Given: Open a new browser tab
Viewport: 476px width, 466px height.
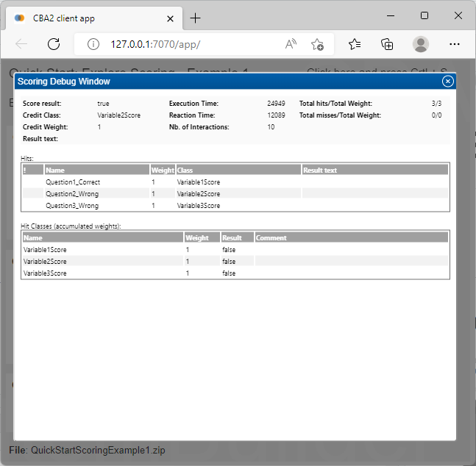Looking at the screenshot, I should [195, 18].
